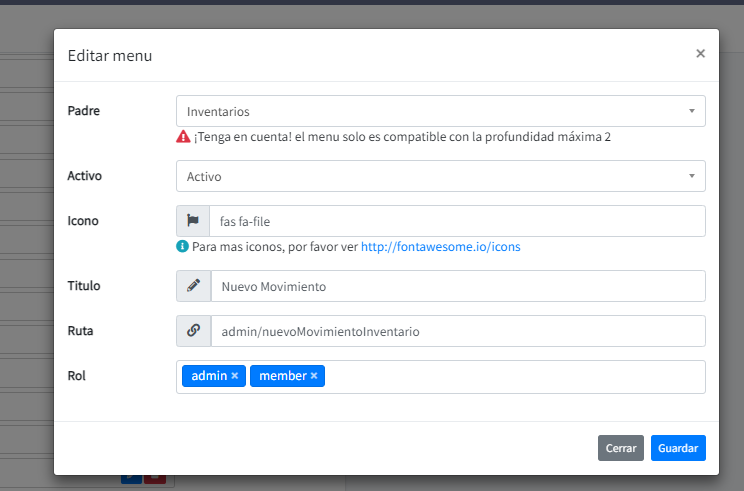
Task: Click the chain link icon beside Ruta
Action: point(193,331)
